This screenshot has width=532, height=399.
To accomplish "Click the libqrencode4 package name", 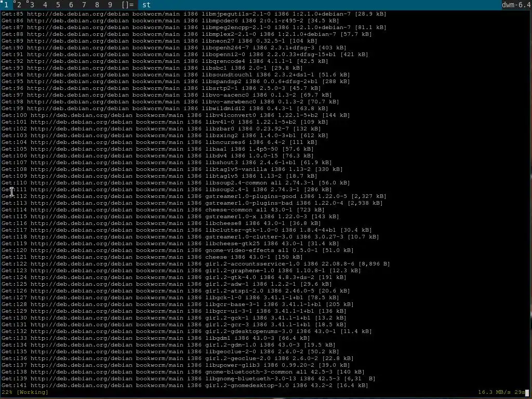I will point(223,61).
